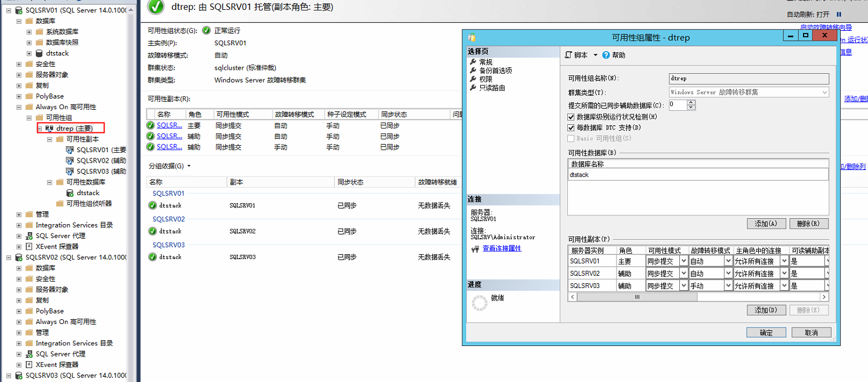Click the SQLSRV02 (辅助) replica icon in tree
The image size is (868, 382).
pyautogui.click(x=70, y=161)
